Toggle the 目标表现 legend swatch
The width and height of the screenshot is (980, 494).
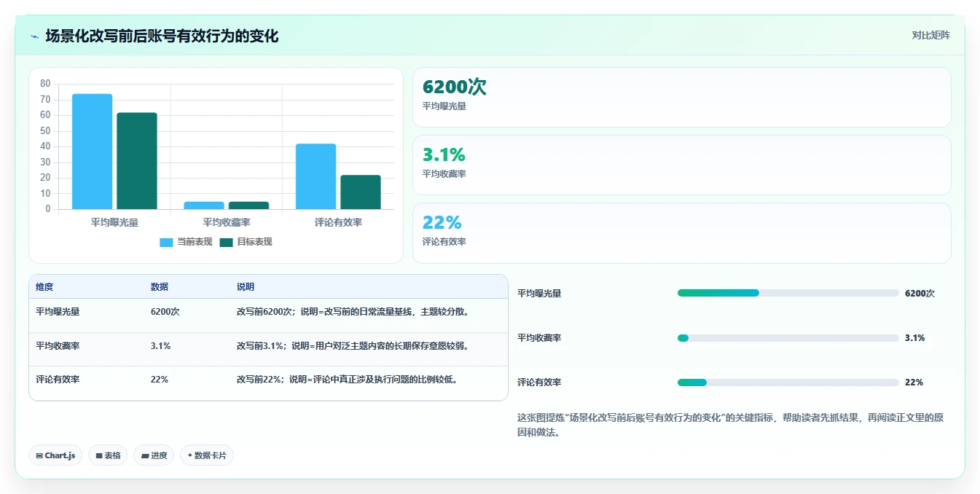[x=226, y=242]
